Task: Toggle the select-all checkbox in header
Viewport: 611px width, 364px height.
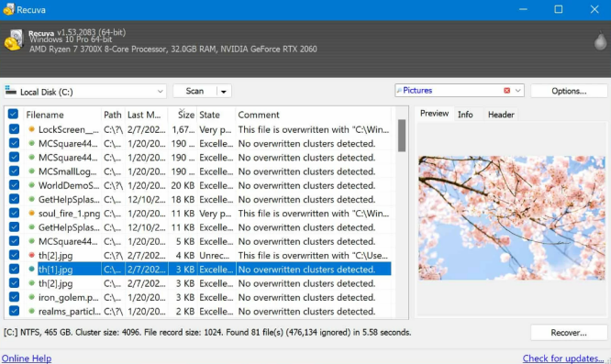Action: tap(13, 114)
